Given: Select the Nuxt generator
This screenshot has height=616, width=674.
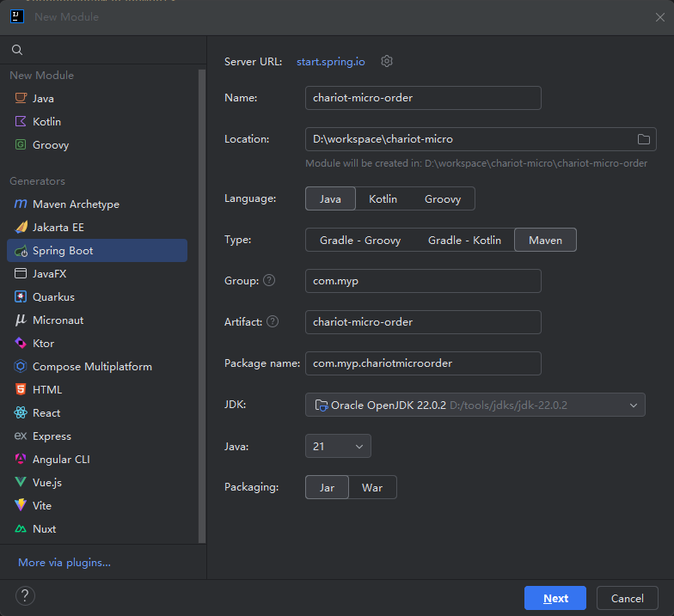Looking at the screenshot, I should tap(97, 529).
